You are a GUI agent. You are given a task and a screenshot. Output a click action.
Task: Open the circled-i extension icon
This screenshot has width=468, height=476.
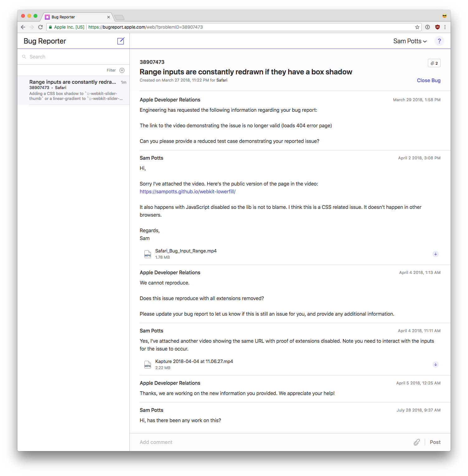pyautogui.click(x=428, y=27)
